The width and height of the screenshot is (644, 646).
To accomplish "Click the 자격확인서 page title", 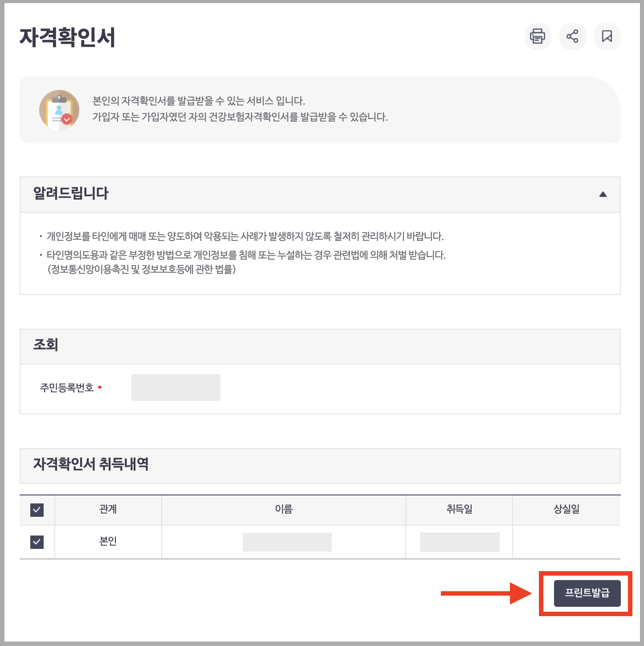I will pos(68,37).
